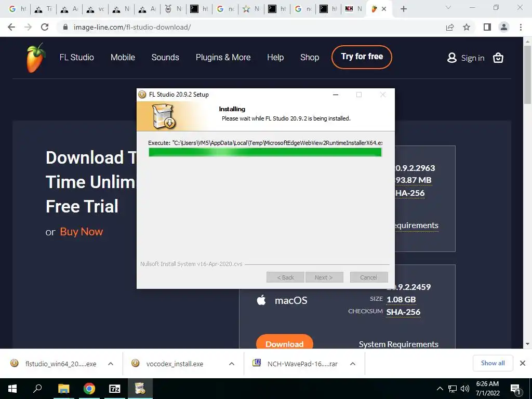The width and height of the screenshot is (532, 399).
Task: Open volume control in tray
Action: pos(465,389)
